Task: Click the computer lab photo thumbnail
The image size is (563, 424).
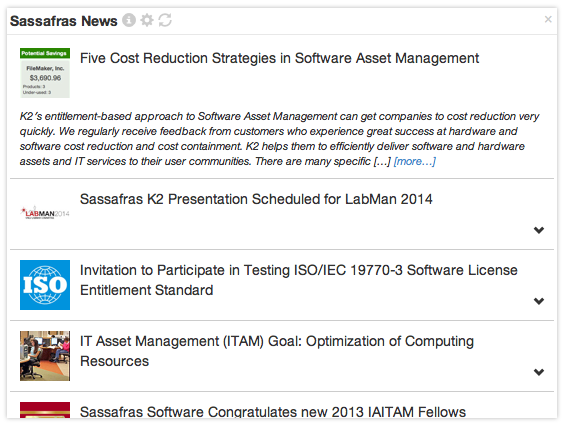Action: click(x=45, y=356)
